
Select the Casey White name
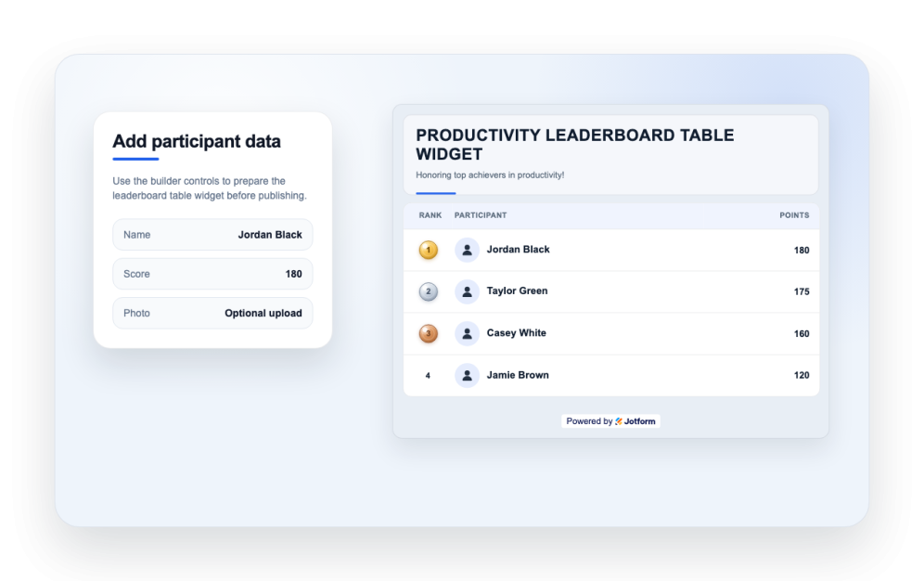(516, 333)
